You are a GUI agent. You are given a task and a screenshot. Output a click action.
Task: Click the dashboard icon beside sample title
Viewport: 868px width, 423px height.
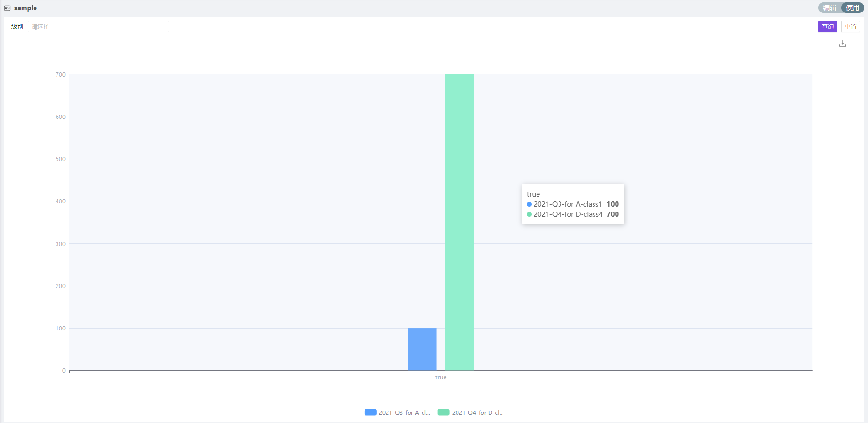point(7,8)
